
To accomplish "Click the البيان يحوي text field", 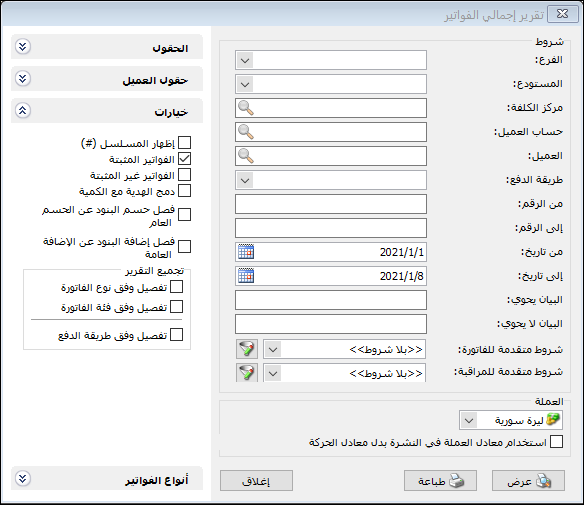I will (x=331, y=300).
